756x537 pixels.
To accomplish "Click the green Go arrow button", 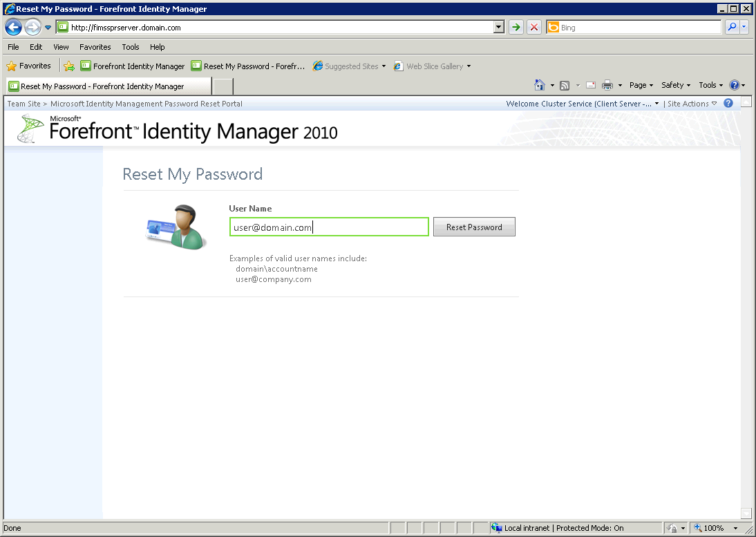I will [516, 28].
